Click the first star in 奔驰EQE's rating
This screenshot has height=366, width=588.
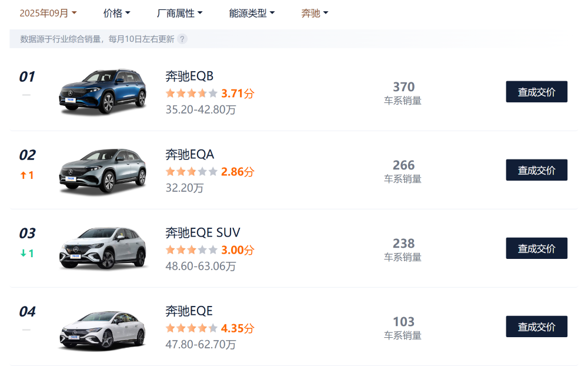pyautogui.click(x=169, y=328)
